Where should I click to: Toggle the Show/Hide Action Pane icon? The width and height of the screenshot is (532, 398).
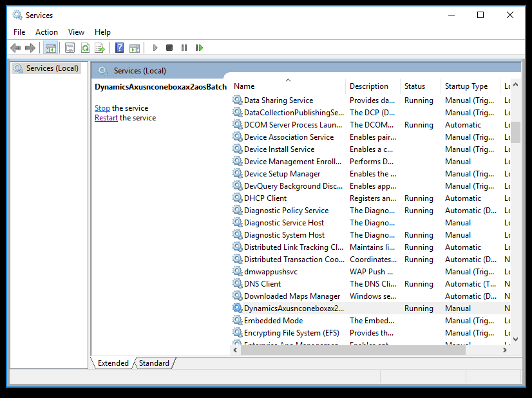pos(135,48)
